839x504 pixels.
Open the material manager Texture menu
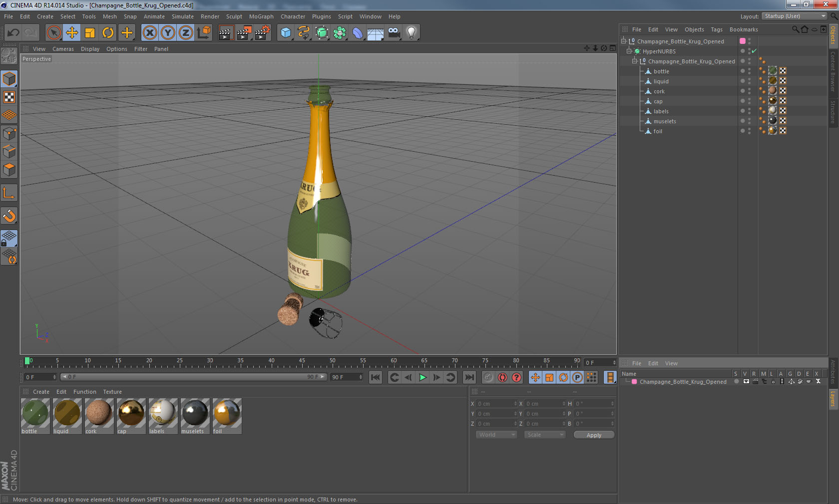click(x=112, y=392)
